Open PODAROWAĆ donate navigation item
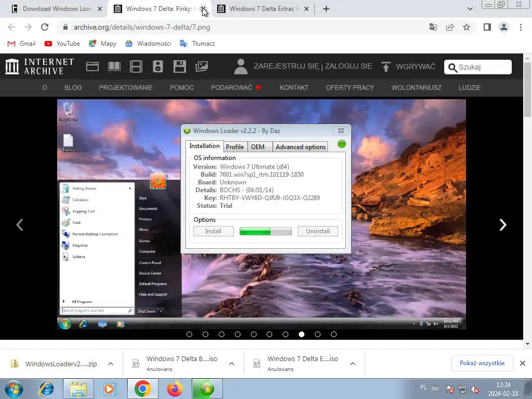This screenshot has width=532, height=399. 236,87
